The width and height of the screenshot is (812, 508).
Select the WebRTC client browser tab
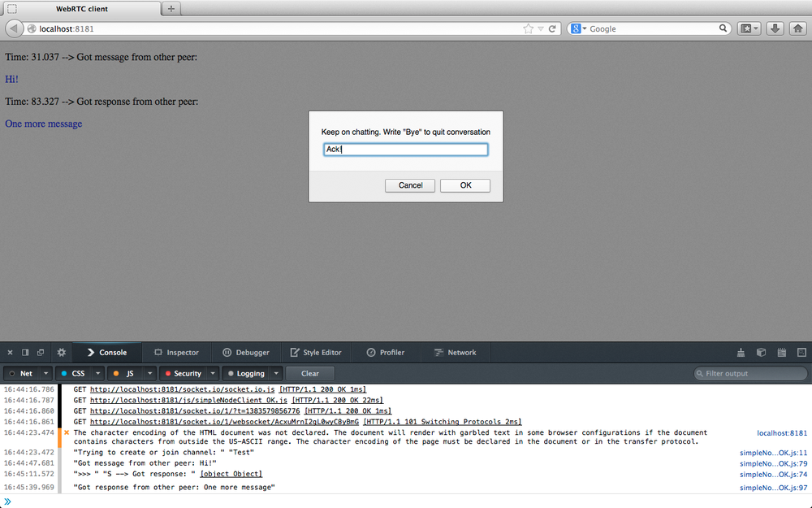[x=82, y=9]
